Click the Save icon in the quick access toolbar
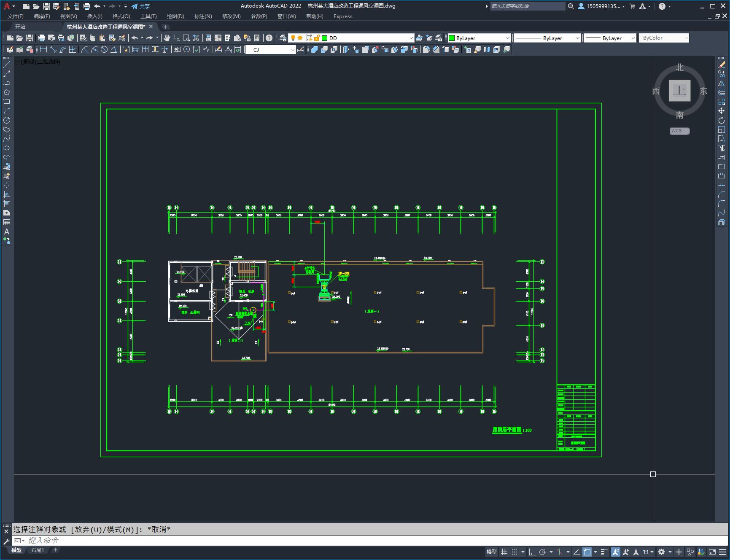Screen dimensions: 730x560 tap(46, 6)
